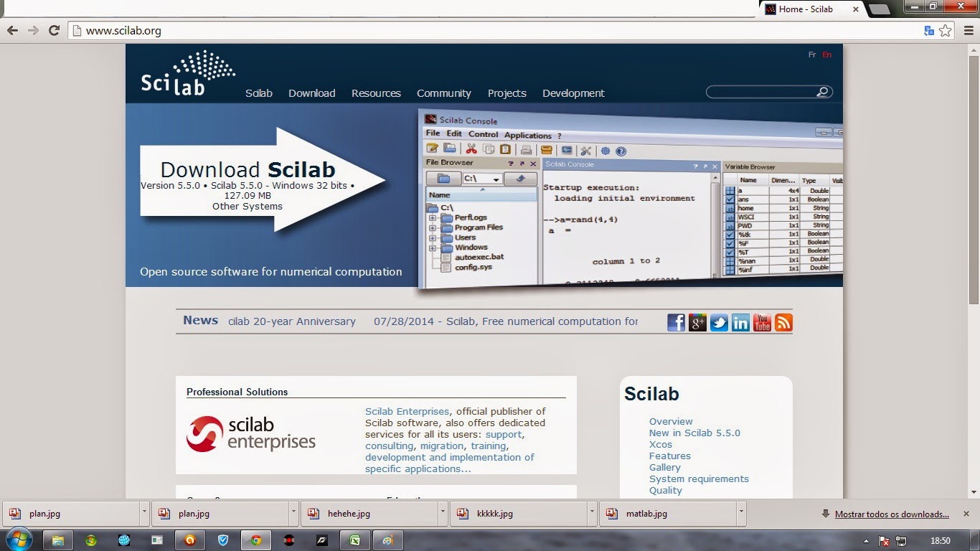Open the consulting link
This screenshot has width=980, height=551.
pos(389,446)
